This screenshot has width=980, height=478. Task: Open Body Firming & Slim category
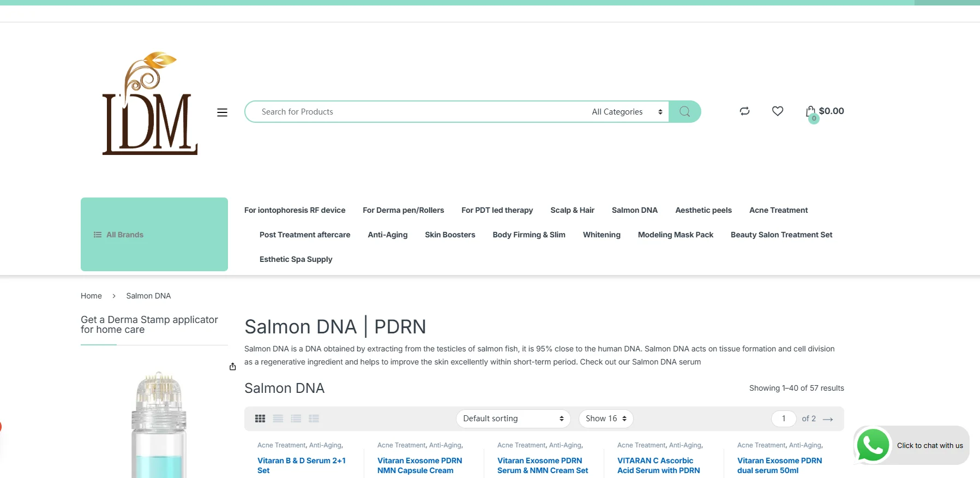coord(529,235)
